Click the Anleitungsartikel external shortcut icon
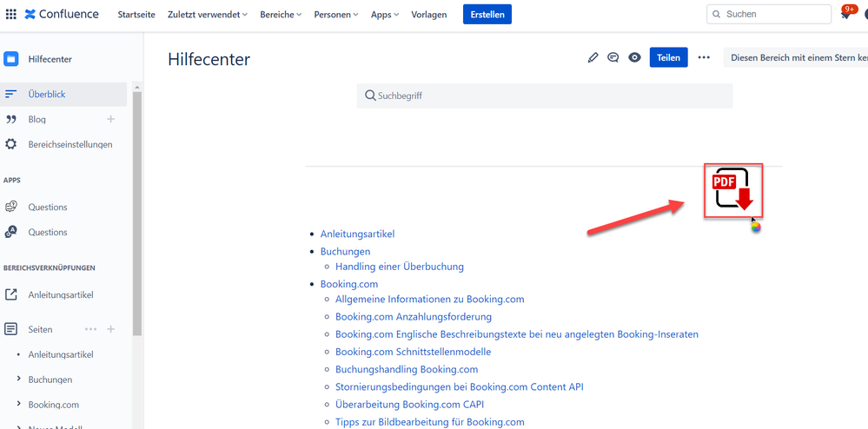 click(x=10, y=294)
